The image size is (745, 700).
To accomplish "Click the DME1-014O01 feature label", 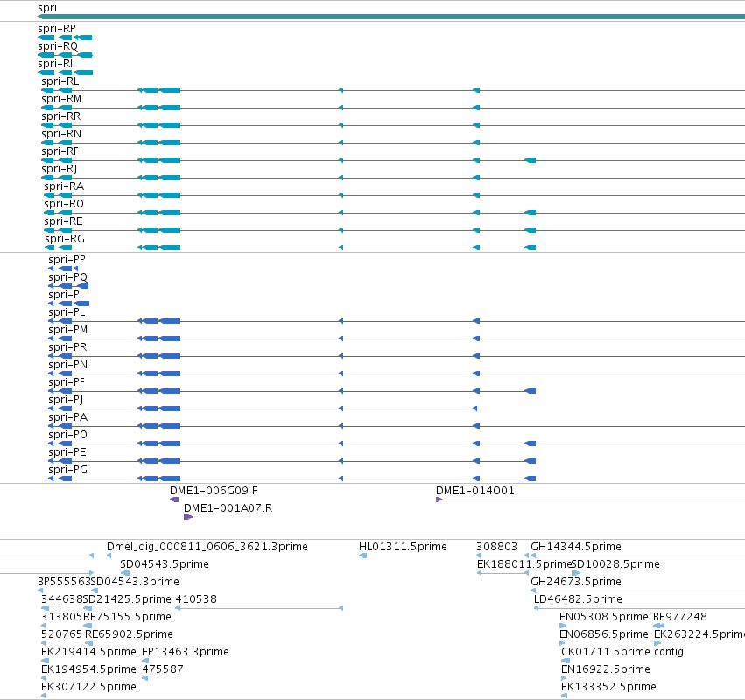I will click(475, 491).
